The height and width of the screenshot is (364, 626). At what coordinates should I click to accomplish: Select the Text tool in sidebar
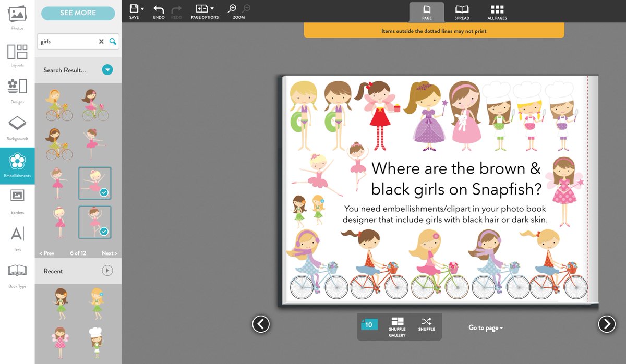(x=17, y=239)
